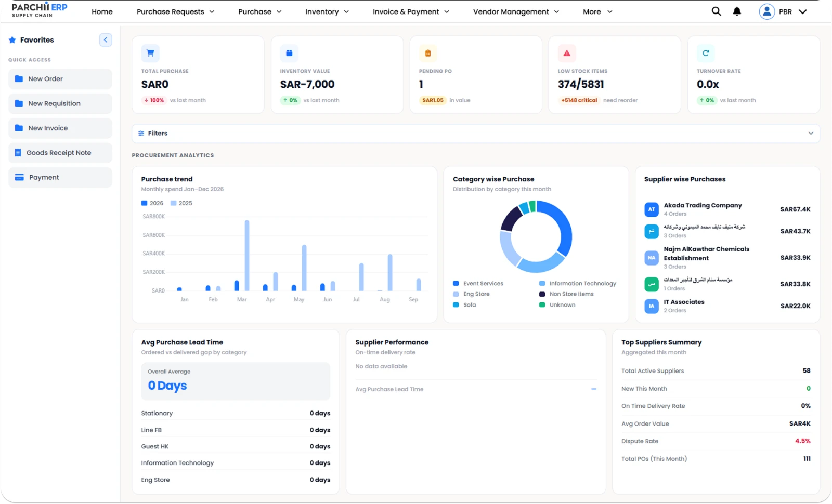Click the Akada Trading Company row
This screenshot has height=504, width=832.
(x=727, y=209)
